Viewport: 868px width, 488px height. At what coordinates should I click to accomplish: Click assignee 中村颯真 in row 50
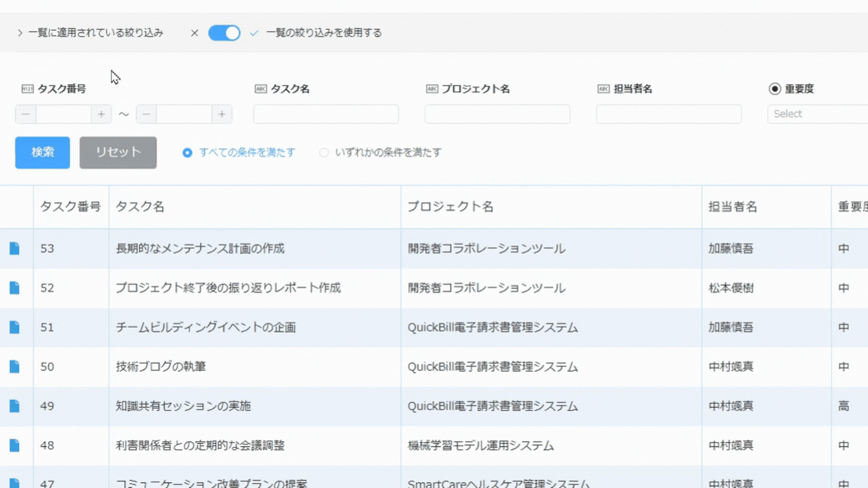point(731,366)
